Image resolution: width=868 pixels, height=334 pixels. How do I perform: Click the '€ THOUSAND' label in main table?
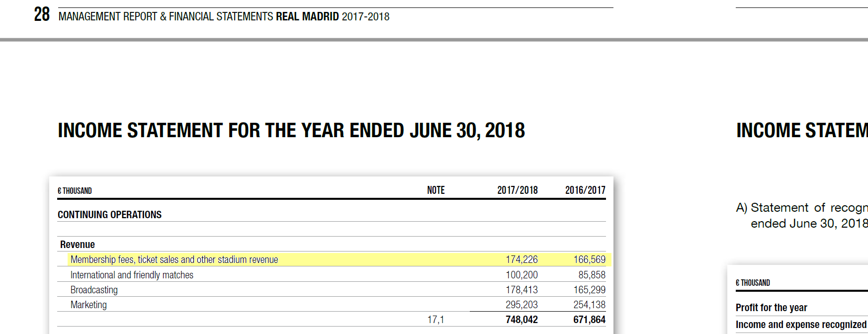[75, 191]
